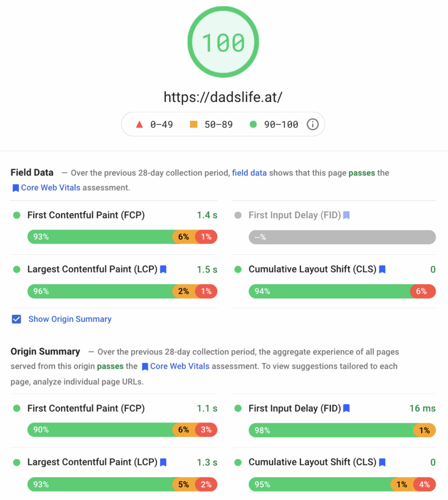The width and height of the screenshot is (448, 500).
Task: Click the red triangle 0–49 legend icon
Action: (x=139, y=125)
